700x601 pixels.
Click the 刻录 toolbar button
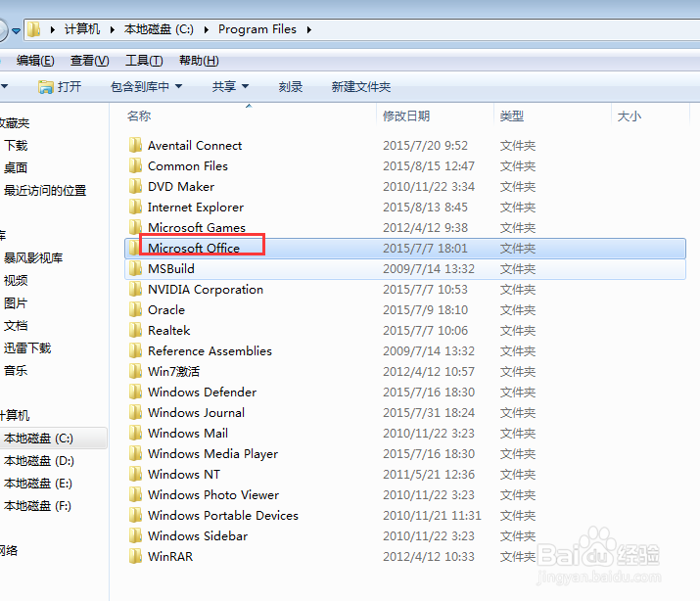pyautogui.click(x=291, y=86)
